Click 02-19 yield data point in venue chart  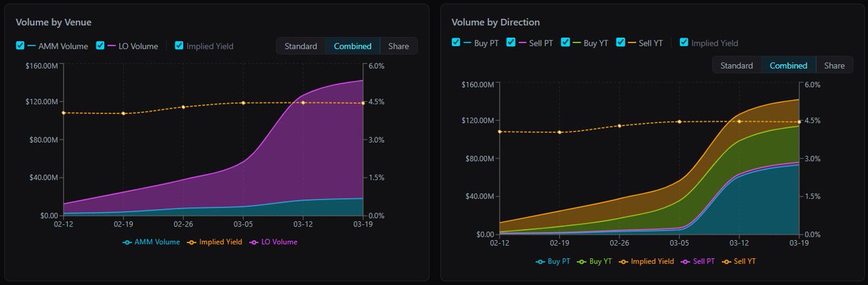pos(124,114)
